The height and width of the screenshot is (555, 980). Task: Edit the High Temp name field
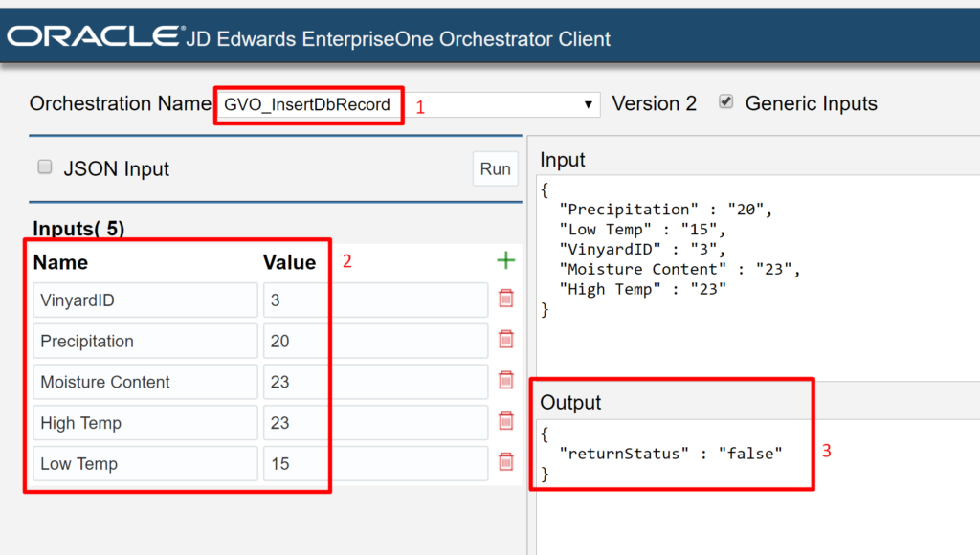pyautogui.click(x=145, y=423)
